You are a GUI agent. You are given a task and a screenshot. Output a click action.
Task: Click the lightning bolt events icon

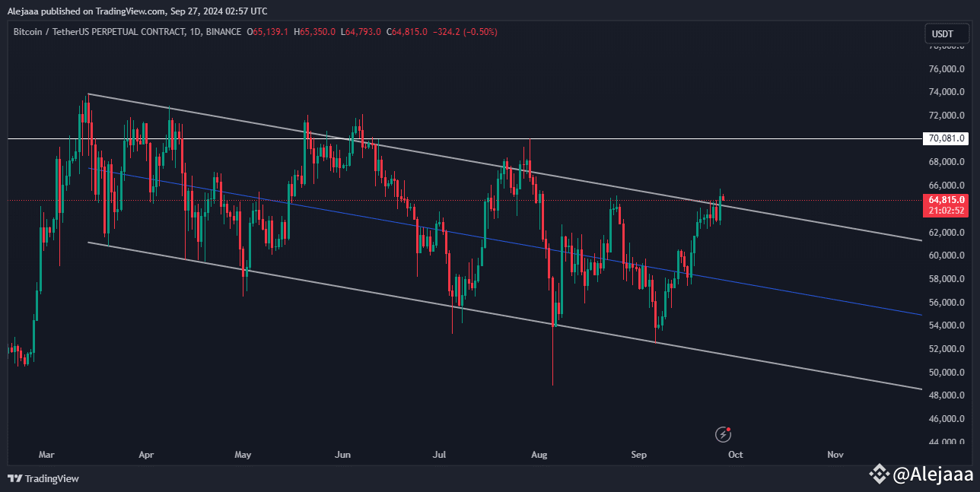(x=723, y=434)
